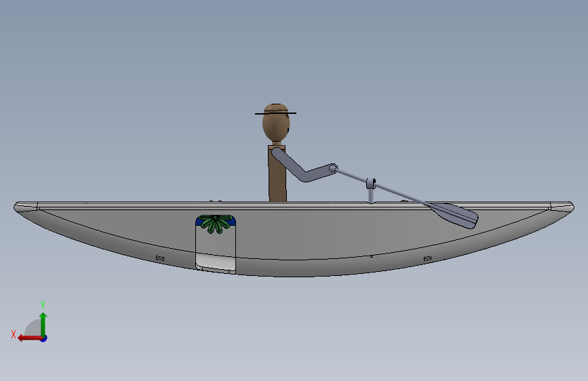Click the blue Z axis ball of the triad
588x381 pixels.
(x=44, y=339)
